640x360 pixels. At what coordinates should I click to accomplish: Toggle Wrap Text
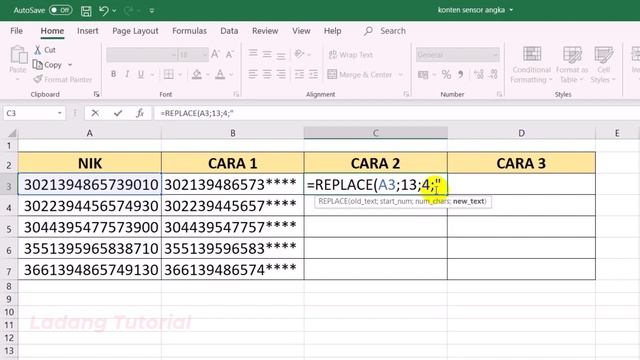click(351, 55)
